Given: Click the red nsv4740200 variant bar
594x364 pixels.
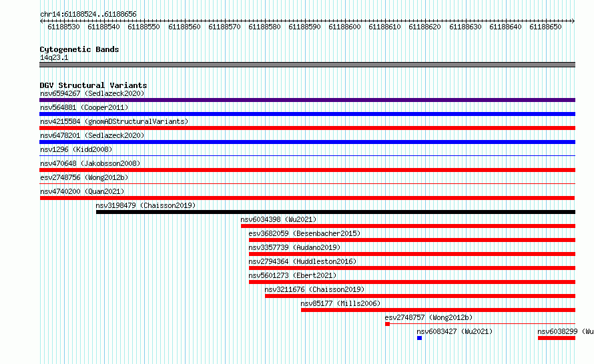Looking at the screenshot, I should 307,198.
